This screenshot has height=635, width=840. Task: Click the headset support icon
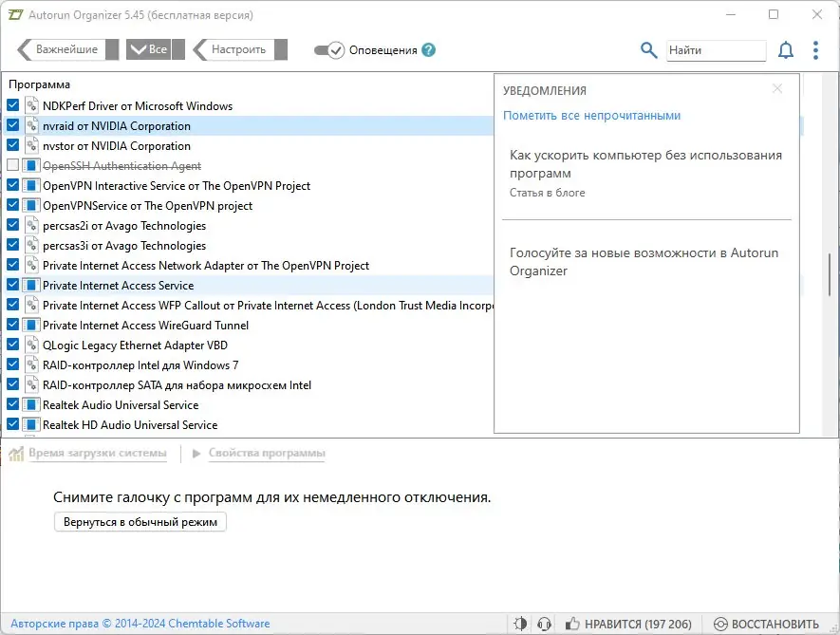(x=544, y=624)
